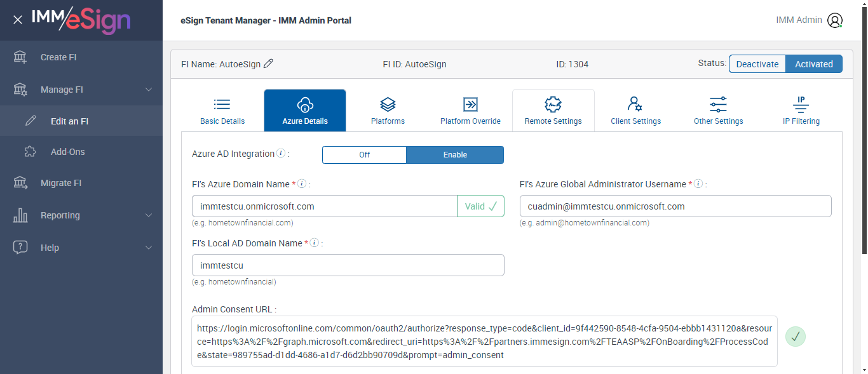The width and height of the screenshot is (868, 374).
Task: Edit the FI Name with the pencil icon
Action: click(269, 63)
